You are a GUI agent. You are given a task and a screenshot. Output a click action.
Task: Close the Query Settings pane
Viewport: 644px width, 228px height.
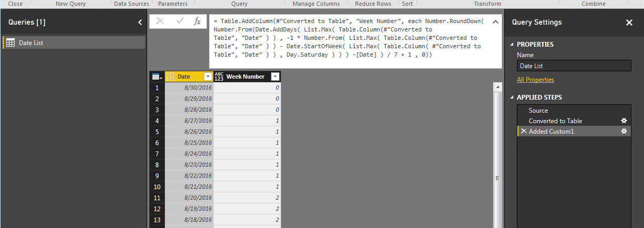[x=629, y=23]
